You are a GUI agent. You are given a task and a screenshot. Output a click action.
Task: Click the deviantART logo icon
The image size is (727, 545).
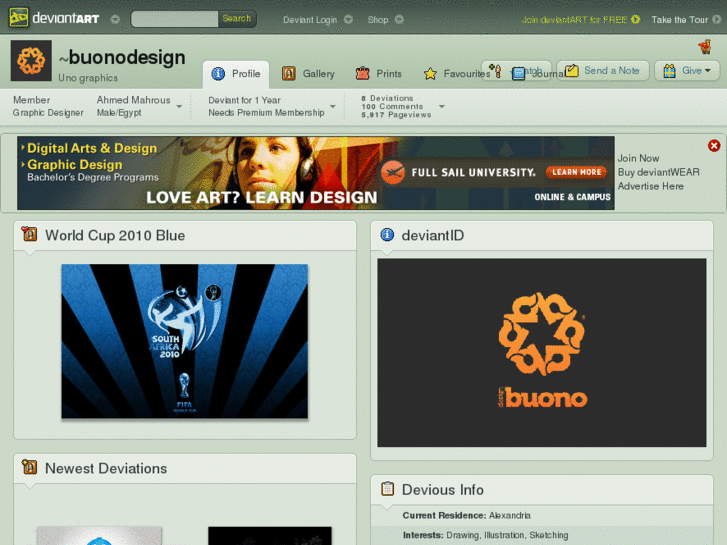tap(19, 18)
